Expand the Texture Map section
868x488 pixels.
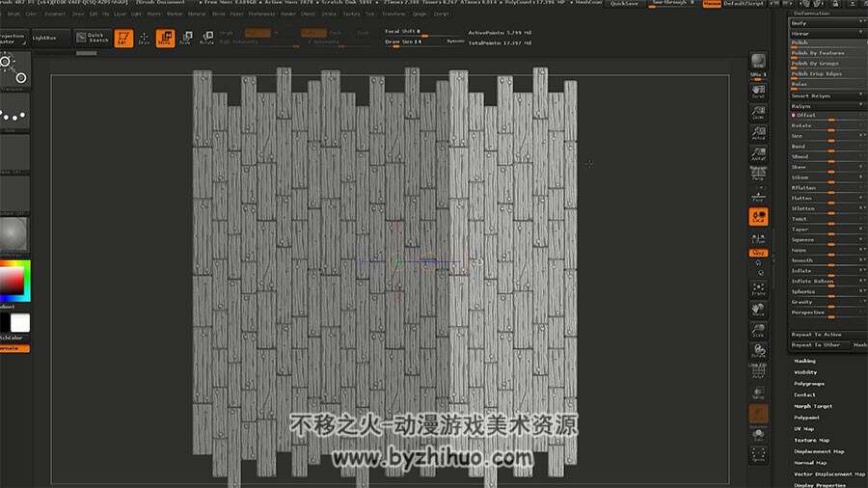pos(811,441)
